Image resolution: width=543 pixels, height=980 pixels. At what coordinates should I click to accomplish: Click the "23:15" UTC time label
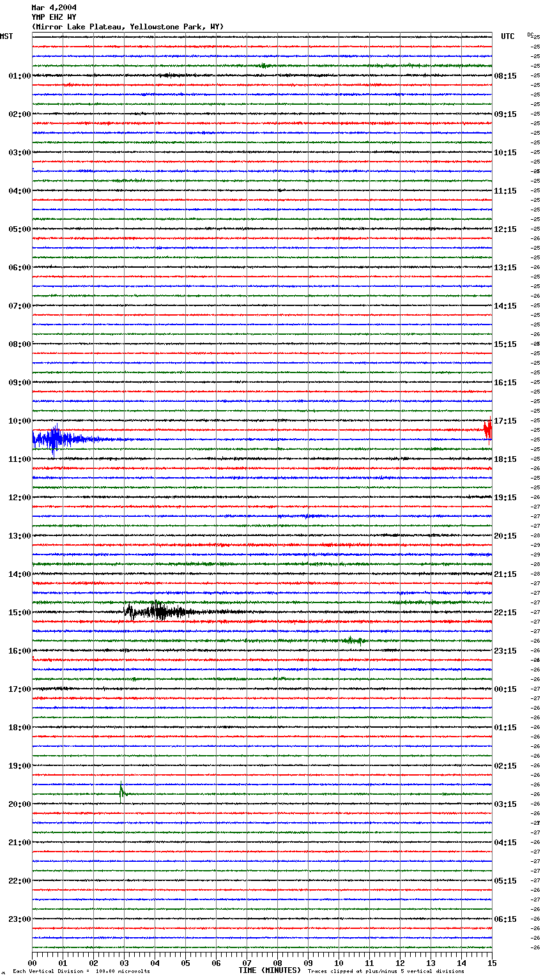tap(505, 651)
